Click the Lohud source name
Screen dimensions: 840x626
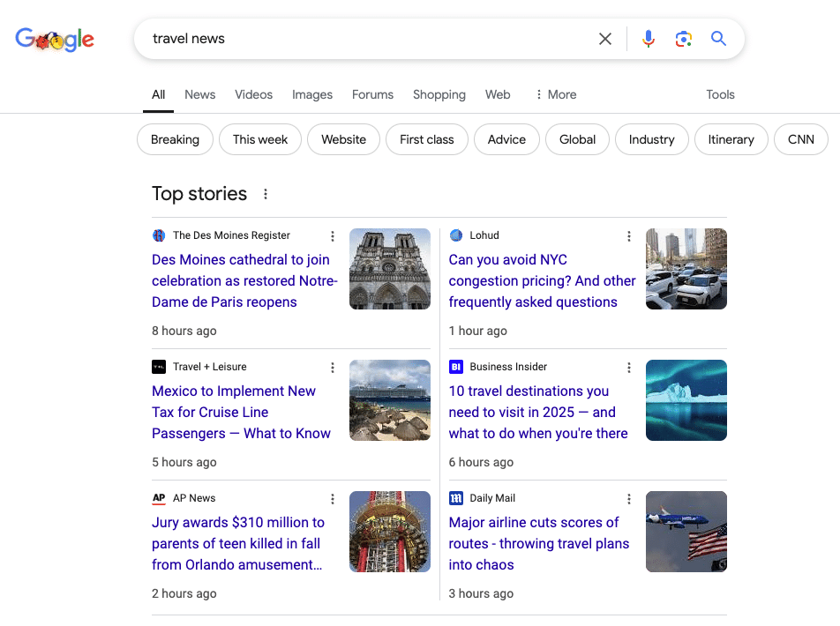pyautogui.click(x=484, y=235)
